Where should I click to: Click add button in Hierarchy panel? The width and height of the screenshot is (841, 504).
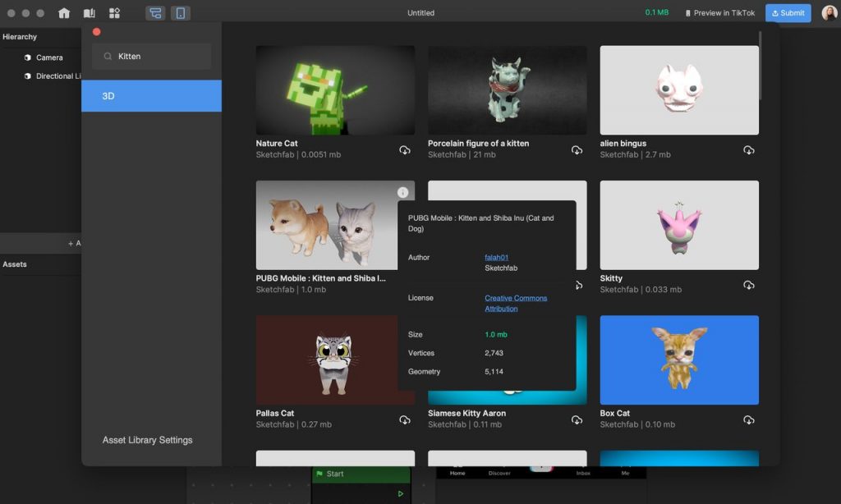pos(74,244)
